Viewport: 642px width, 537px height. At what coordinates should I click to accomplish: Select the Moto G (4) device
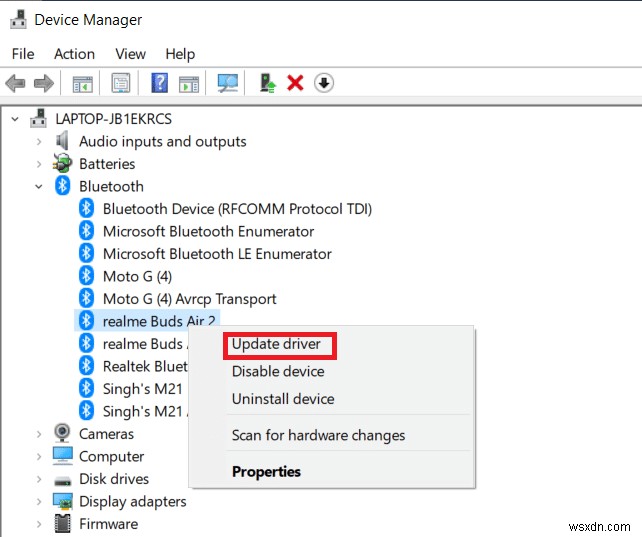tap(138, 276)
